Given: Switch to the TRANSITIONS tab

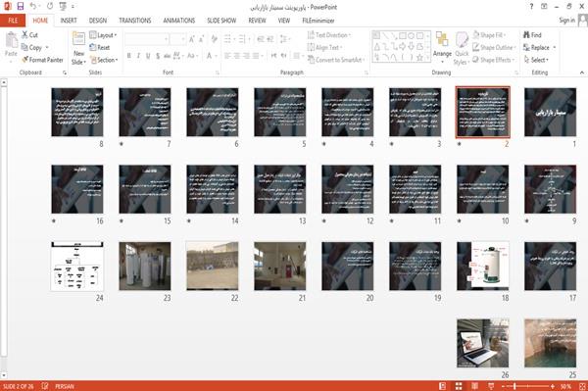Looking at the screenshot, I should click(x=135, y=21).
